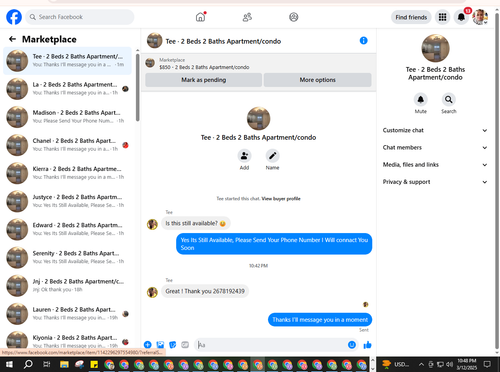Open La conversation in chat list

pos(68,89)
